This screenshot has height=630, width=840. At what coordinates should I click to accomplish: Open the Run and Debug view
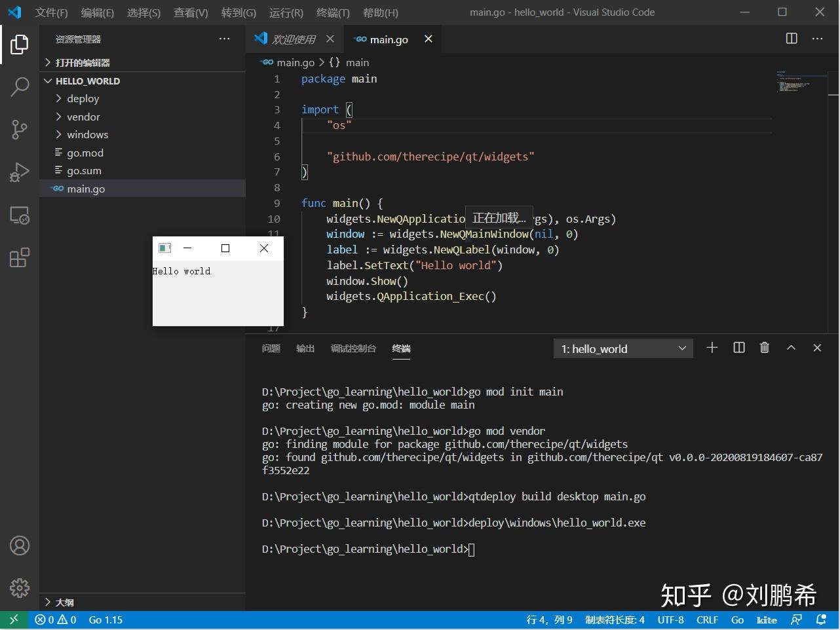20,172
